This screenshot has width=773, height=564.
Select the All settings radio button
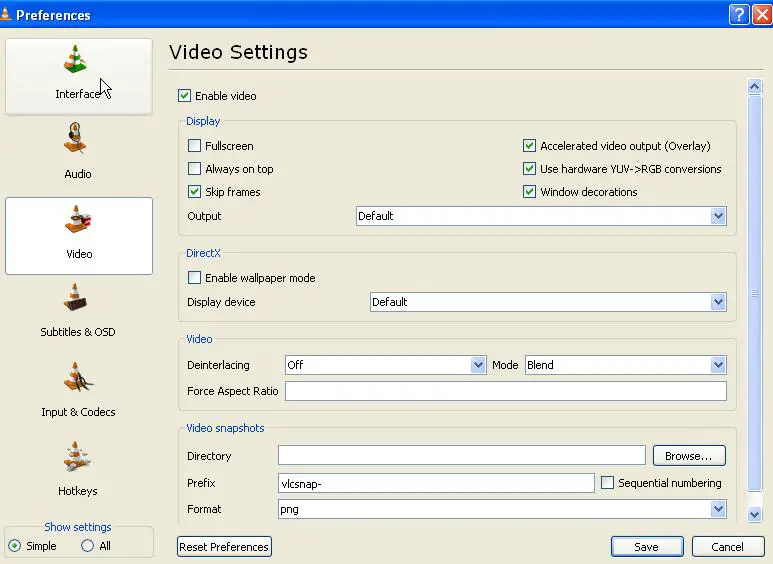click(87, 546)
